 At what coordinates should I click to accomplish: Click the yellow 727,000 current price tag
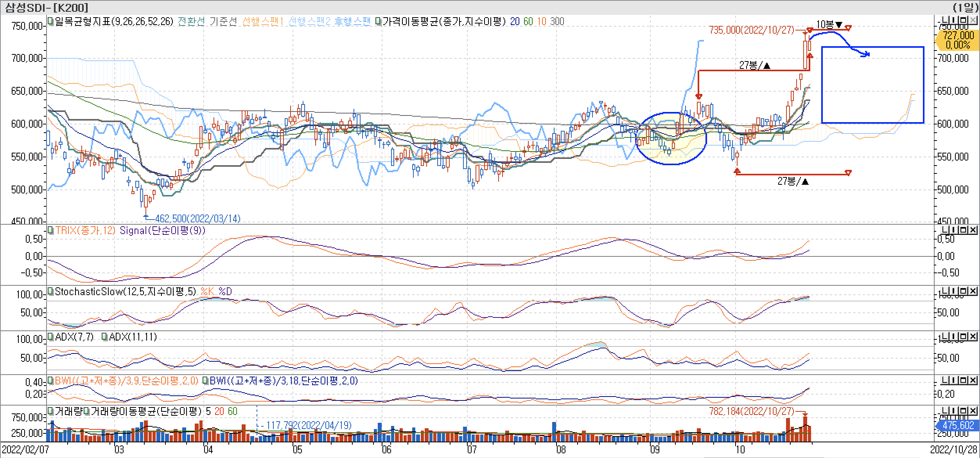coord(957,40)
